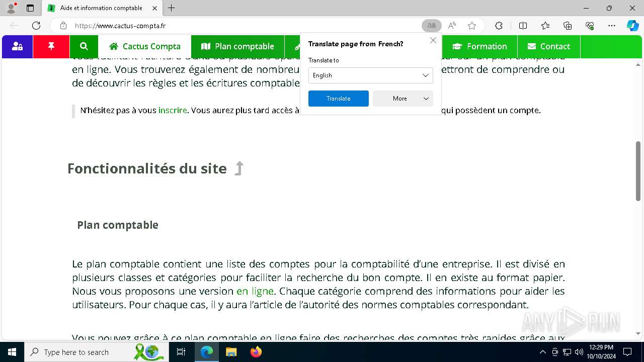Click the blue Translate button

(339, 99)
